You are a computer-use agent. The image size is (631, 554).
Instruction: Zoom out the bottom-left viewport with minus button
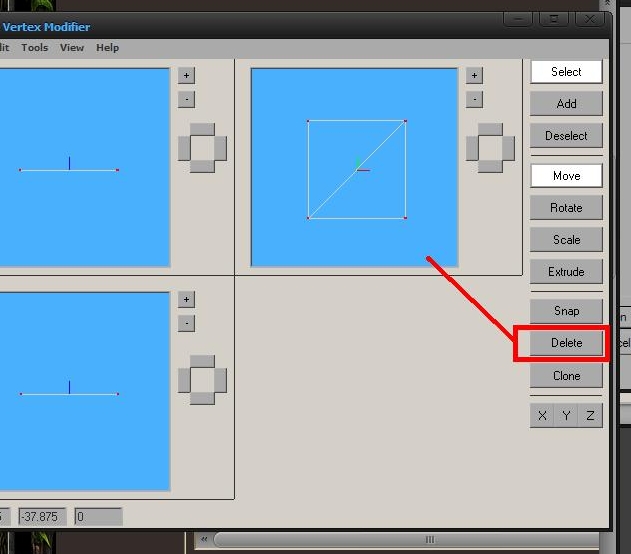[x=186, y=323]
